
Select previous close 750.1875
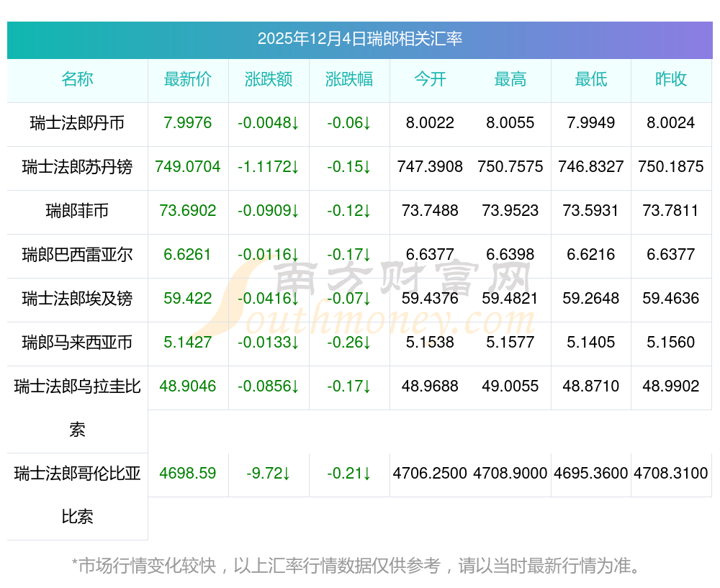(x=671, y=167)
